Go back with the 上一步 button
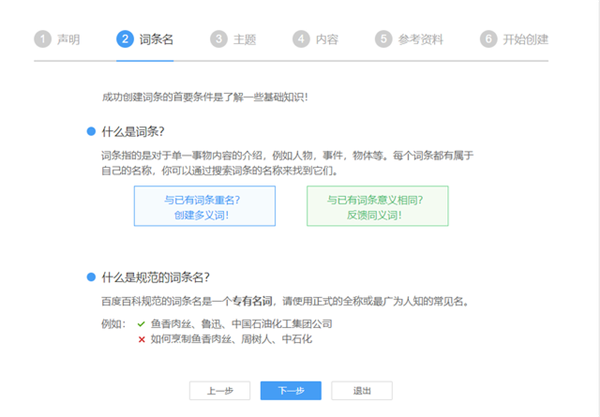600x417 pixels. (x=220, y=391)
